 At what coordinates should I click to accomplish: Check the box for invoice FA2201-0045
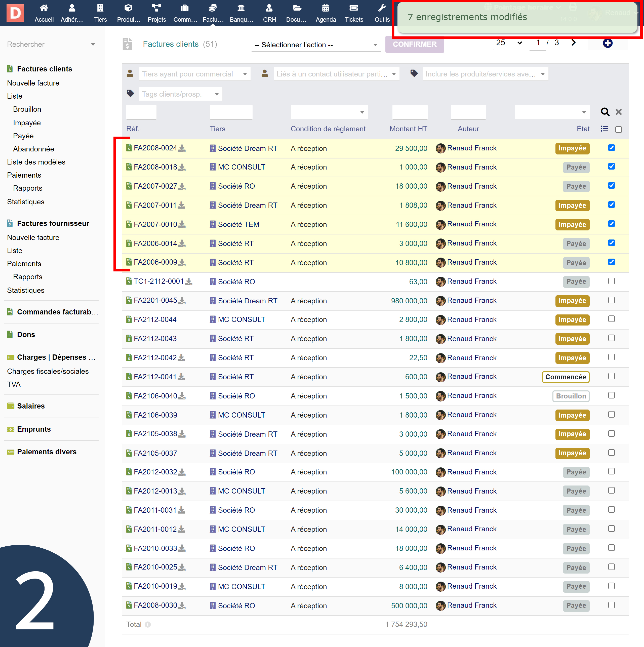coord(611,300)
